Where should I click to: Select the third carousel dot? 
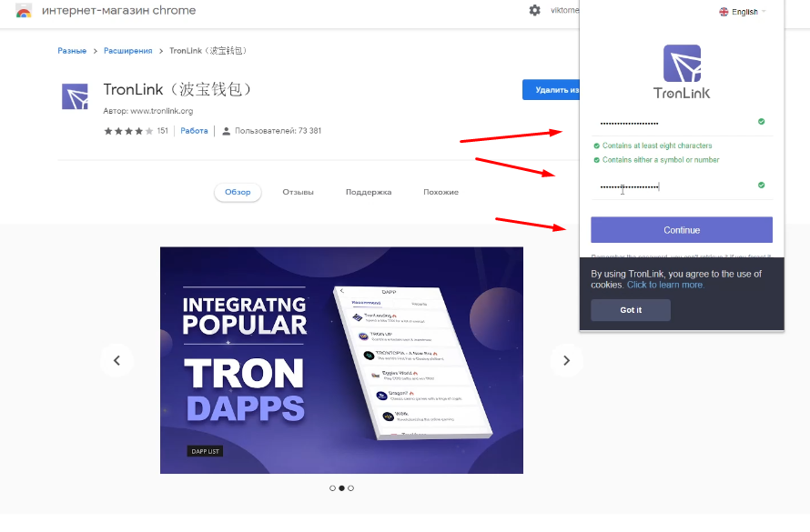tap(350, 488)
